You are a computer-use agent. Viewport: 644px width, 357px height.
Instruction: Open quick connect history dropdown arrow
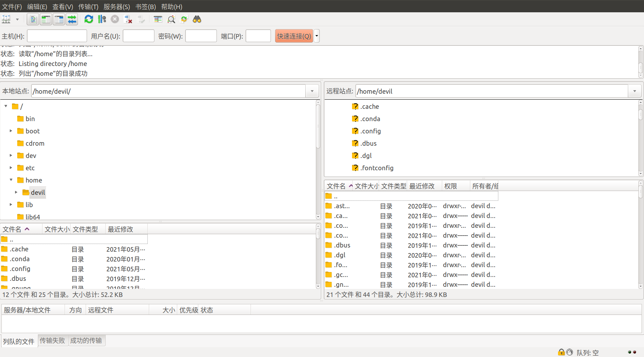click(x=317, y=36)
